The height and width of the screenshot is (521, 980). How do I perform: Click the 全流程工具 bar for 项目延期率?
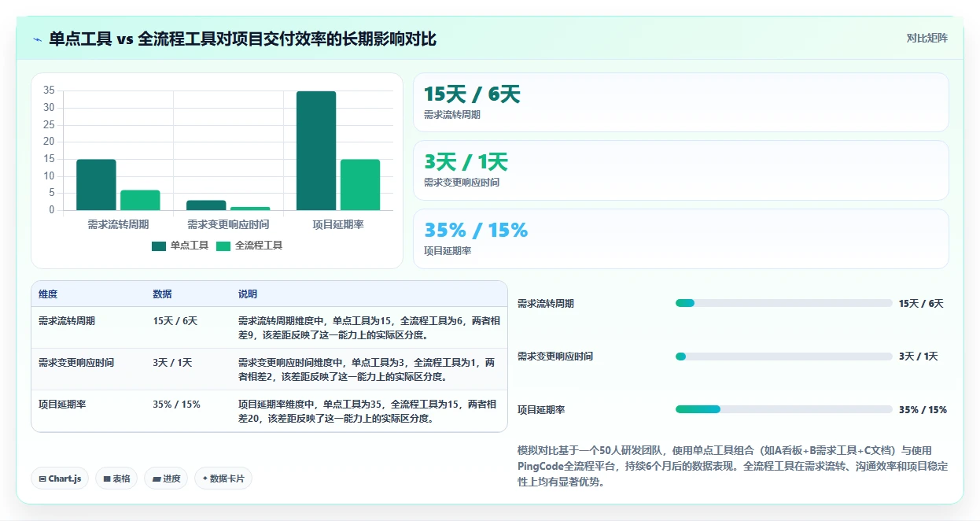(360, 185)
